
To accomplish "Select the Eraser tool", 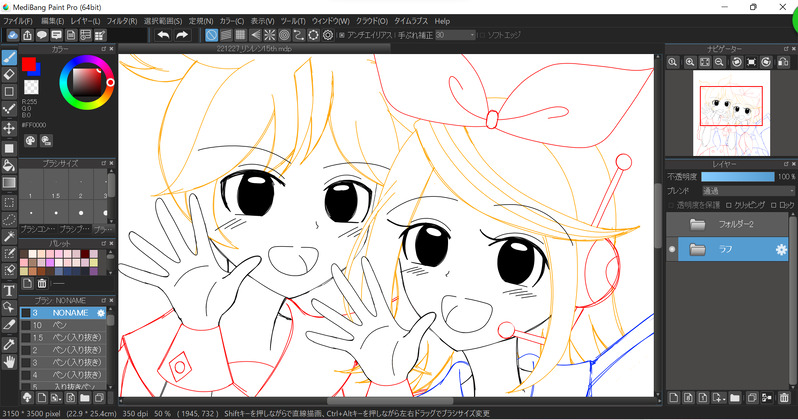I will click(9, 74).
